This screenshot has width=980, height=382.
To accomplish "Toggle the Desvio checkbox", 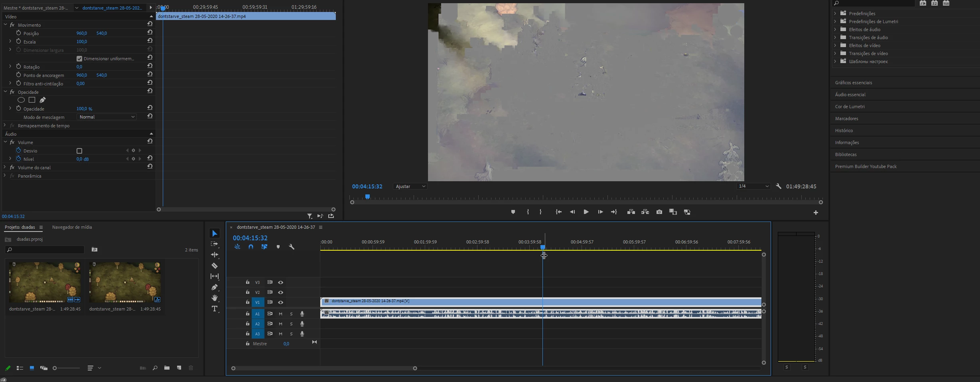I will click(x=79, y=151).
